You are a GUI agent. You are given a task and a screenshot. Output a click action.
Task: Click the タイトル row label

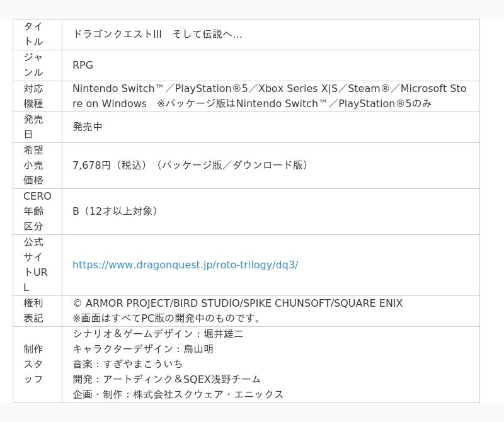point(33,34)
